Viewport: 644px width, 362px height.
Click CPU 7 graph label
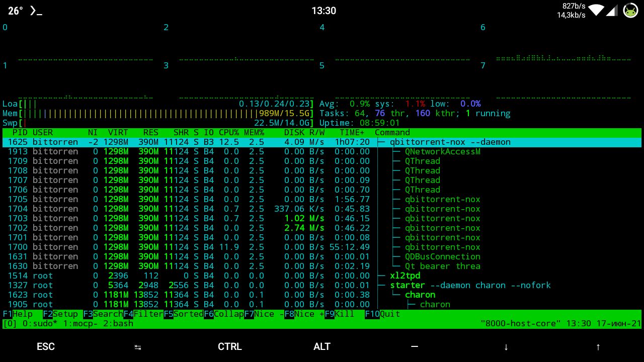[483, 65]
